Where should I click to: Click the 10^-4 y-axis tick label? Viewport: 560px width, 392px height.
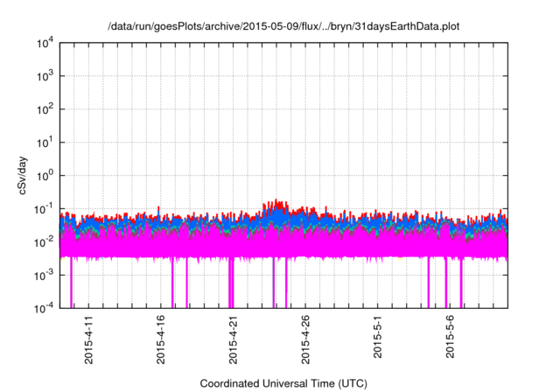point(44,308)
